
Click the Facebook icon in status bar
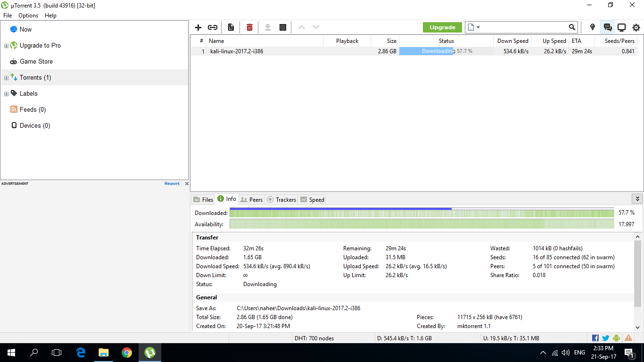(595, 338)
